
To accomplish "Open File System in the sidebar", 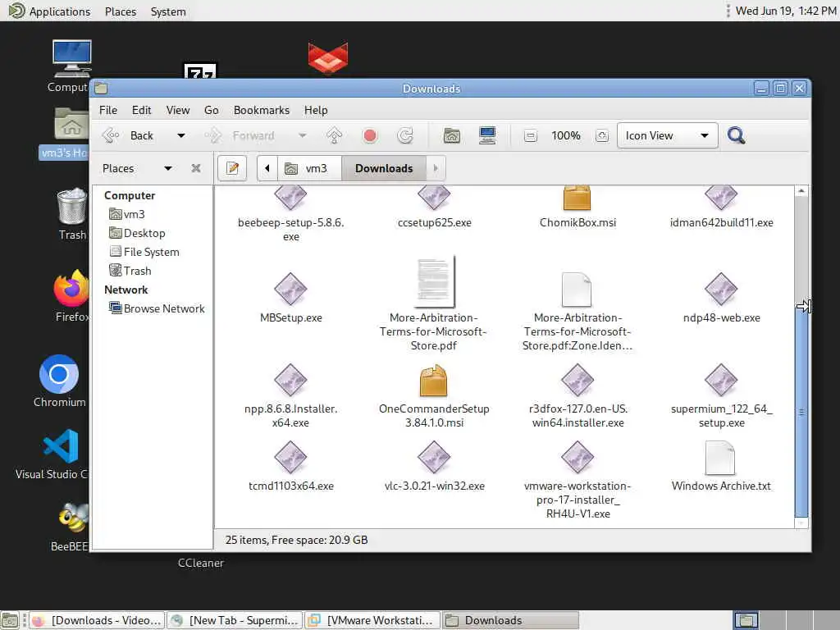I will (144, 252).
